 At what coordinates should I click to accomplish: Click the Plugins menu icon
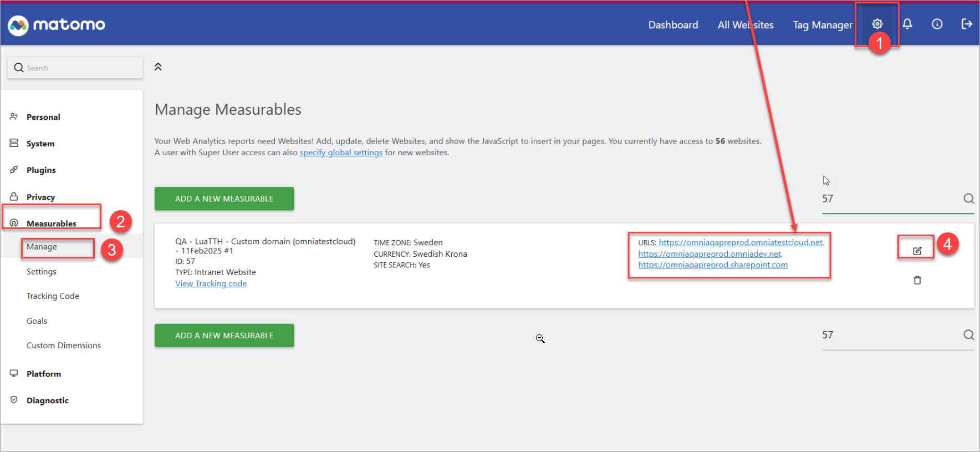point(14,170)
